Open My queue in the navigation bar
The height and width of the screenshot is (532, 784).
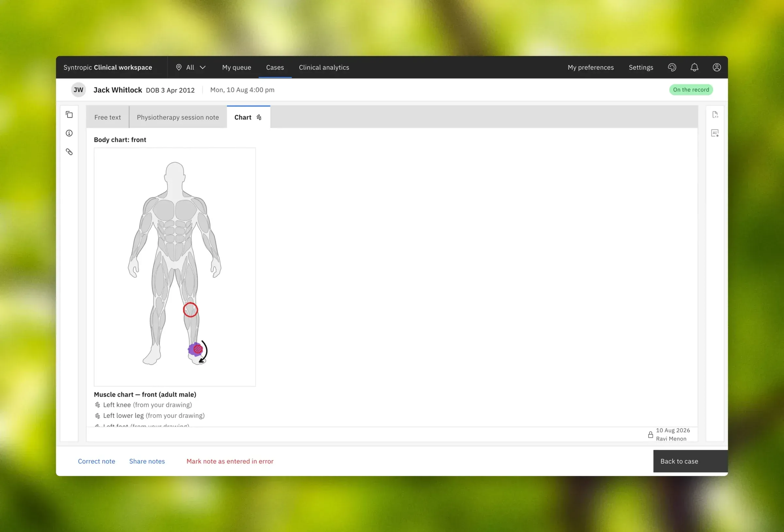coord(237,68)
